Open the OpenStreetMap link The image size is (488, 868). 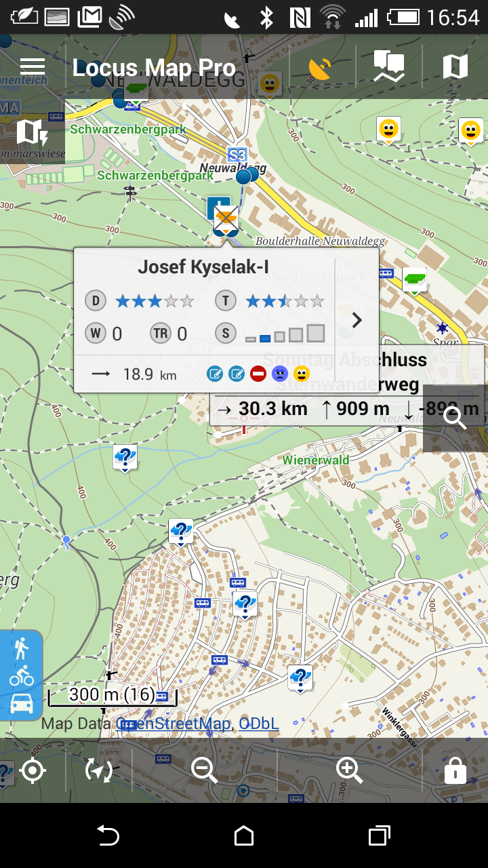tap(174, 724)
